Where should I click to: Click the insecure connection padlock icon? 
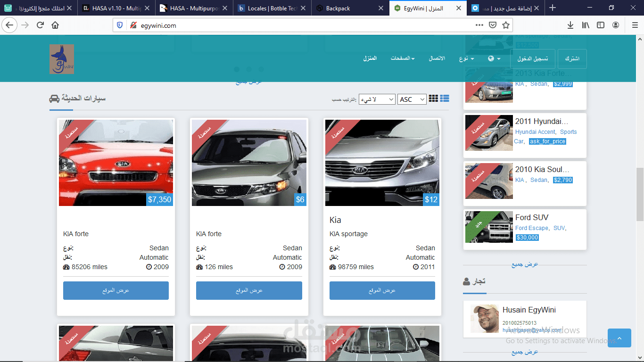click(133, 25)
